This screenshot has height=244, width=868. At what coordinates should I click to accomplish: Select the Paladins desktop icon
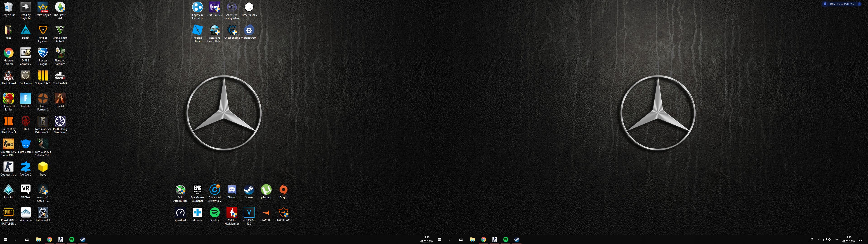[8, 192]
